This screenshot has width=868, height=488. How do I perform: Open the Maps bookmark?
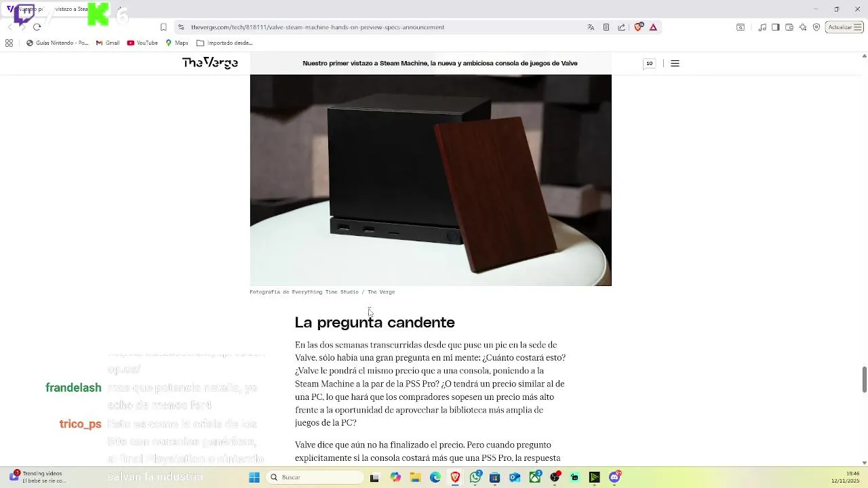click(x=176, y=43)
